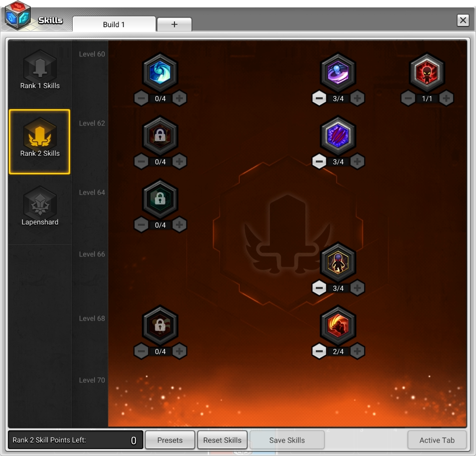The width and height of the screenshot is (476, 456).
Task: Add a point to fiery slash skill 2/4
Action: (357, 351)
